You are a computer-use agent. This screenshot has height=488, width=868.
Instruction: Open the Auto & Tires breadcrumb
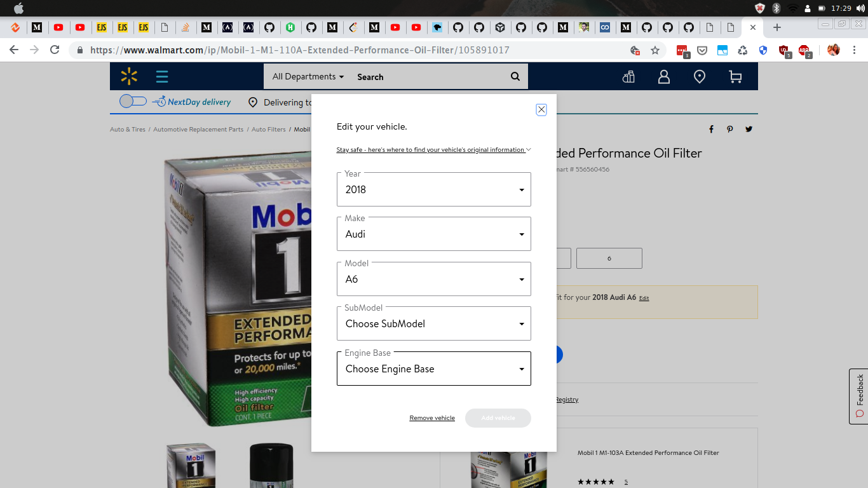click(128, 130)
